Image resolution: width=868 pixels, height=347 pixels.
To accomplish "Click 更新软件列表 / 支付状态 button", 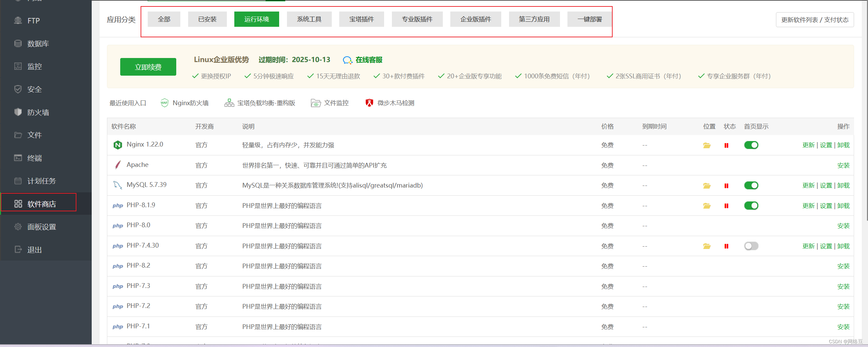I will point(814,20).
